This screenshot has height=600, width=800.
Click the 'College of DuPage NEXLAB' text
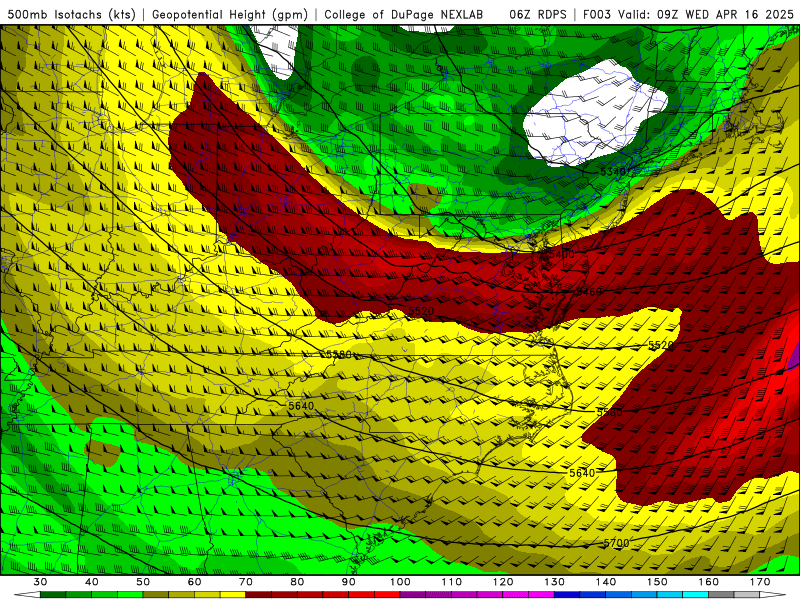[404, 14]
